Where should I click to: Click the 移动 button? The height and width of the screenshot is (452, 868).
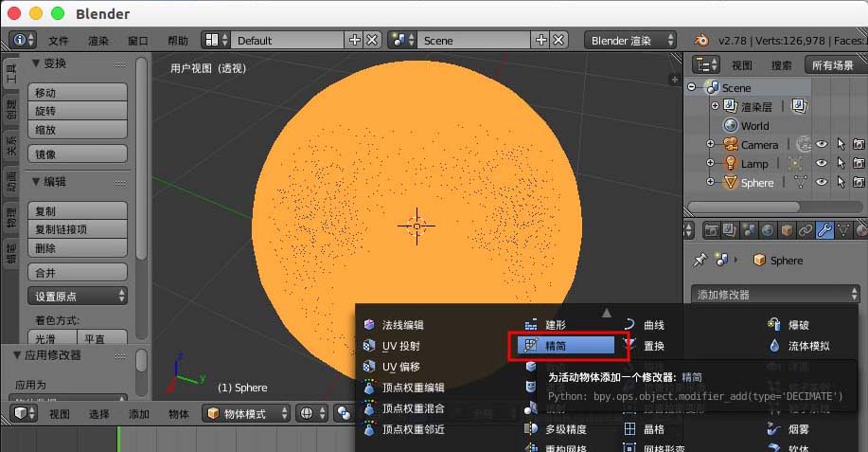tap(78, 93)
